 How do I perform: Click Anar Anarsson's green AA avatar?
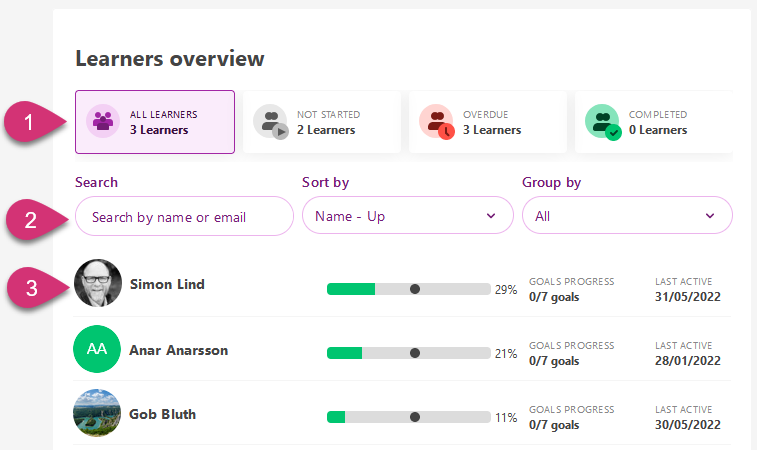click(97, 349)
